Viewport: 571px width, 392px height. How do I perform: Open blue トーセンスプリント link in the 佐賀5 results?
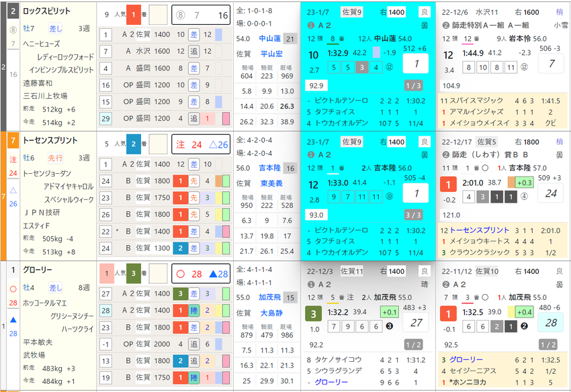(479, 230)
